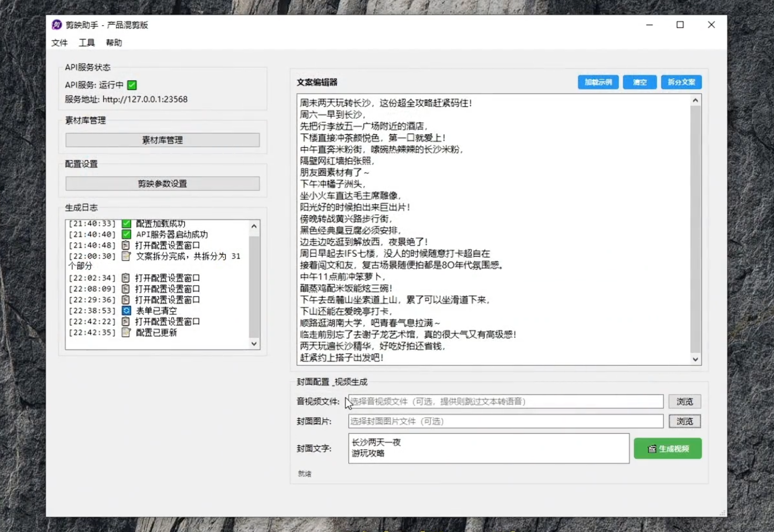Click the green API running status checkmark
Image resolution: width=774 pixels, height=532 pixels.
[132, 85]
